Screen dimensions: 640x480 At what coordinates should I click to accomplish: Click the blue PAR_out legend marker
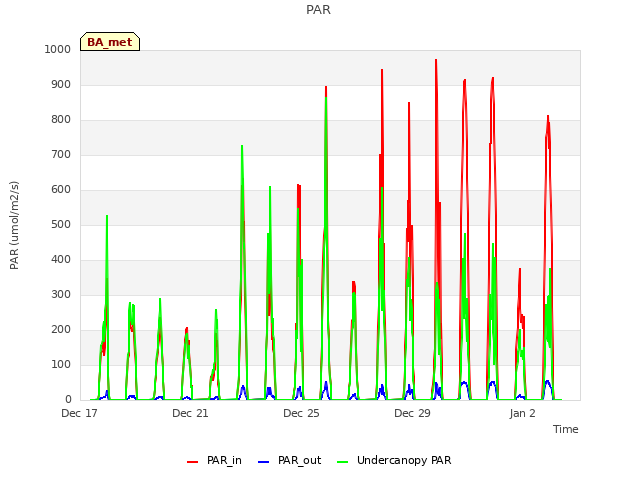[x=264, y=462]
